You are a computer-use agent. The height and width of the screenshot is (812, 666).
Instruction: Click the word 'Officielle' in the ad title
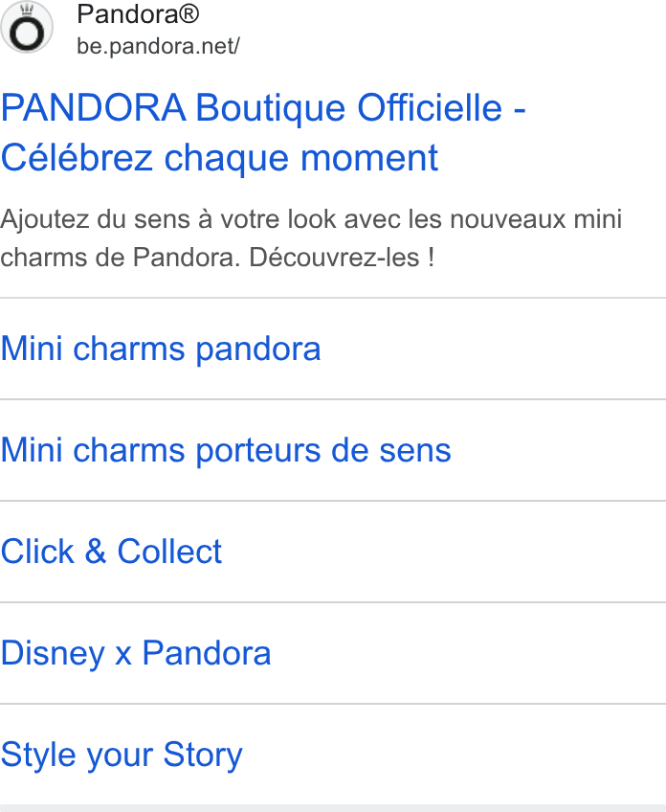tap(430, 108)
